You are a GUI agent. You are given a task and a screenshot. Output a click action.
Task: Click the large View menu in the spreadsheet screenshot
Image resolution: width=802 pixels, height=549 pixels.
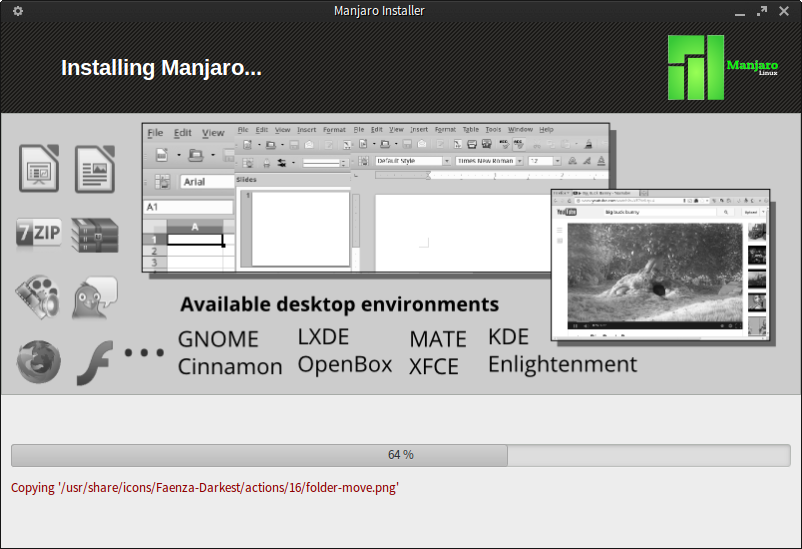[x=213, y=133]
